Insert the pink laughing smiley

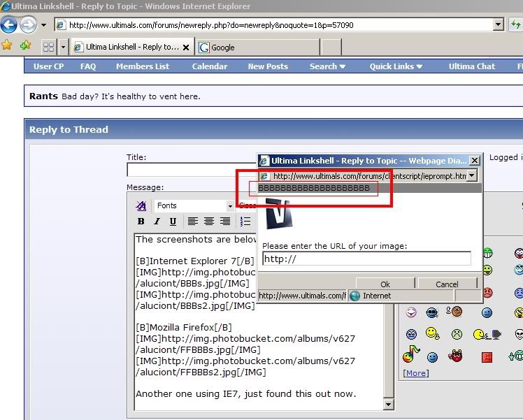(x=411, y=312)
